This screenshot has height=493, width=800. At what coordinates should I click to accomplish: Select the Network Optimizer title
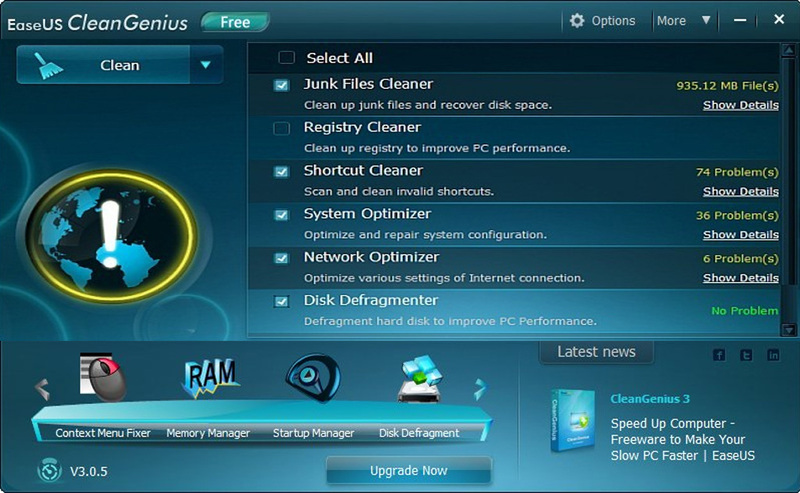click(x=371, y=257)
